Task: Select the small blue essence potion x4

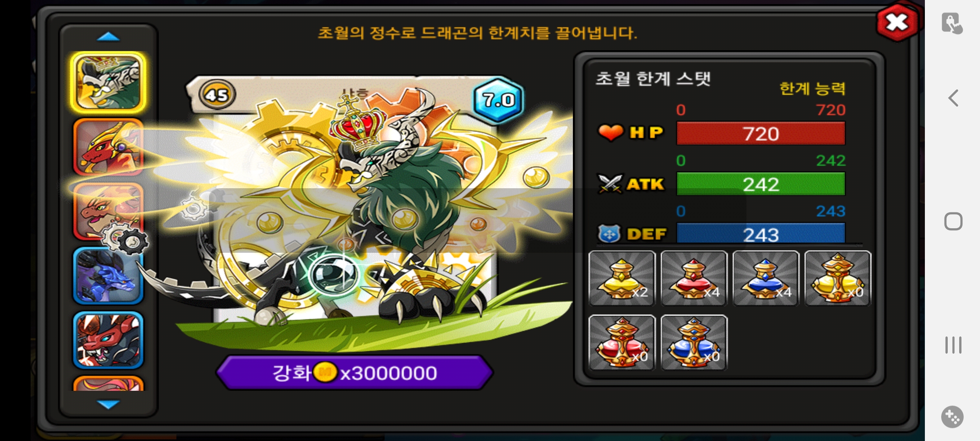Action: click(766, 278)
